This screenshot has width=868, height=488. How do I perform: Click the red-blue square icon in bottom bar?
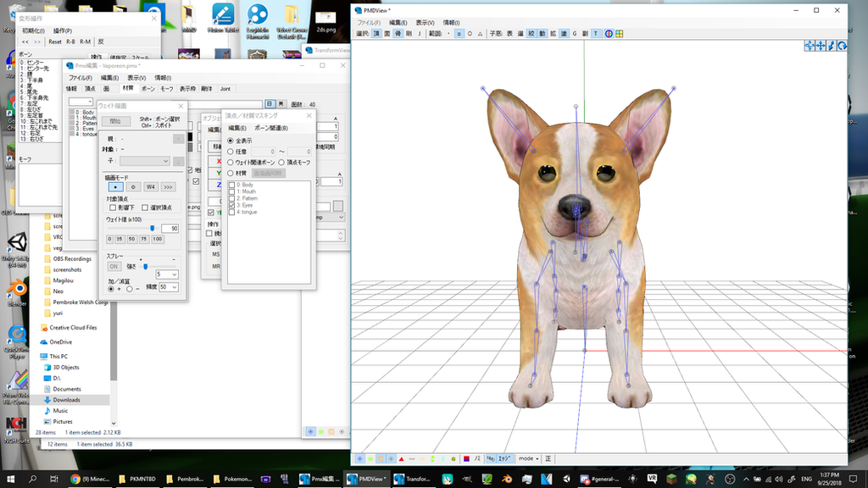466,458
